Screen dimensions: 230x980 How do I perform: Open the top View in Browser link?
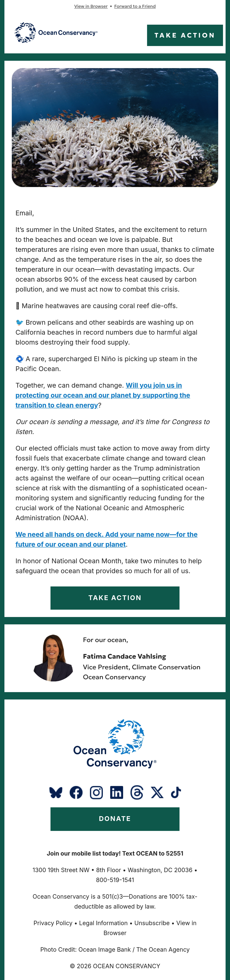point(91,6)
